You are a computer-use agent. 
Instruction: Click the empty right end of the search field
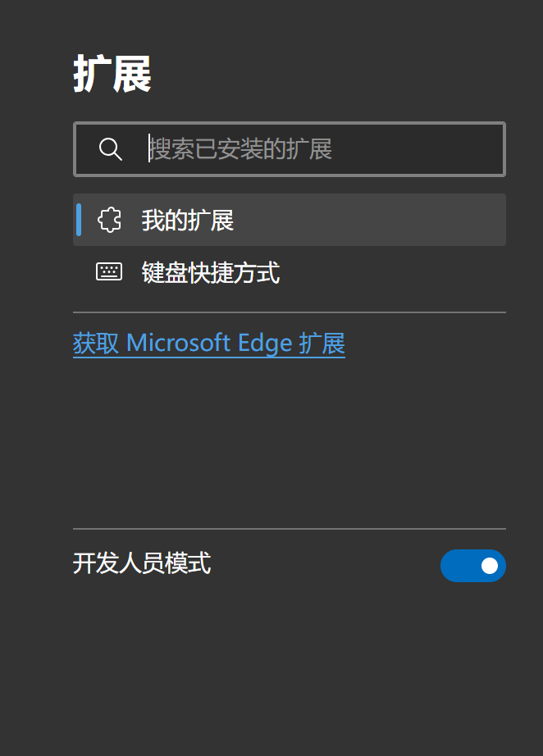pyautogui.click(x=459, y=149)
